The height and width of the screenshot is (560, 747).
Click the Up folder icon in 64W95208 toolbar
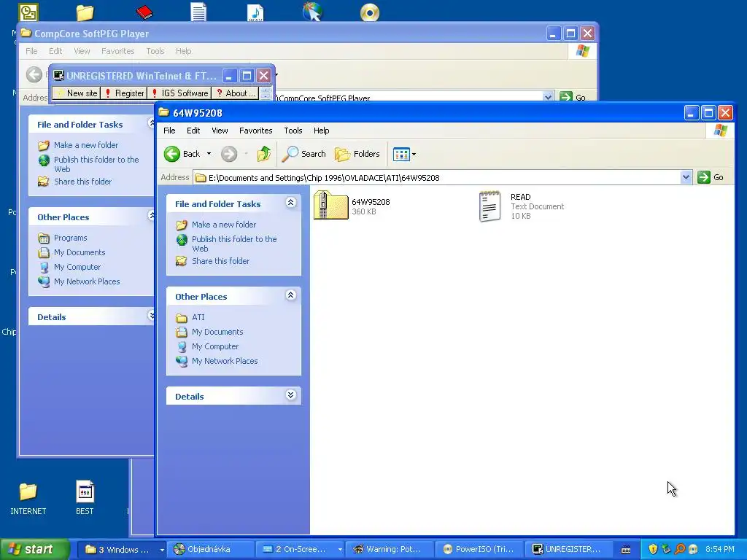[264, 154]
